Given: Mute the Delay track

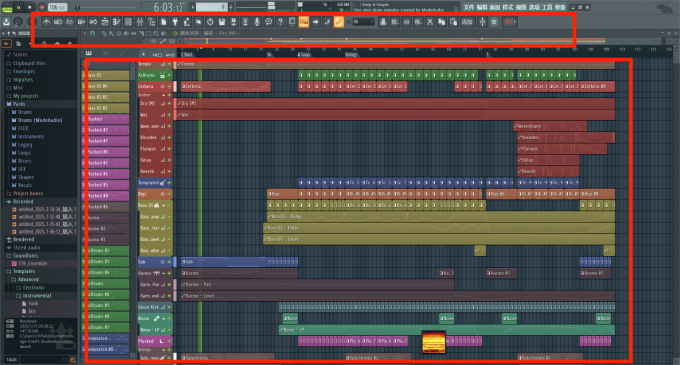Looking at the screenshot, I should [x=170, y=160].
